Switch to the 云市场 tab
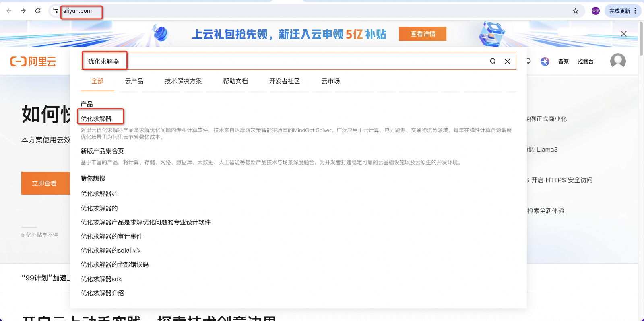Viewport: 644px width, 321px height. (x=330, y=81)
